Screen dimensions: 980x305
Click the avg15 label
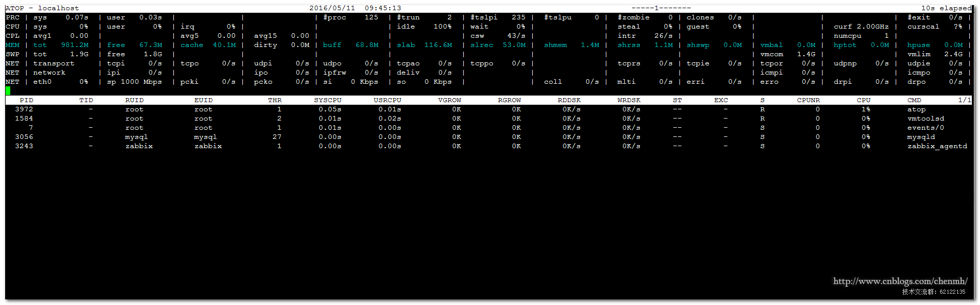click(265, 36)
